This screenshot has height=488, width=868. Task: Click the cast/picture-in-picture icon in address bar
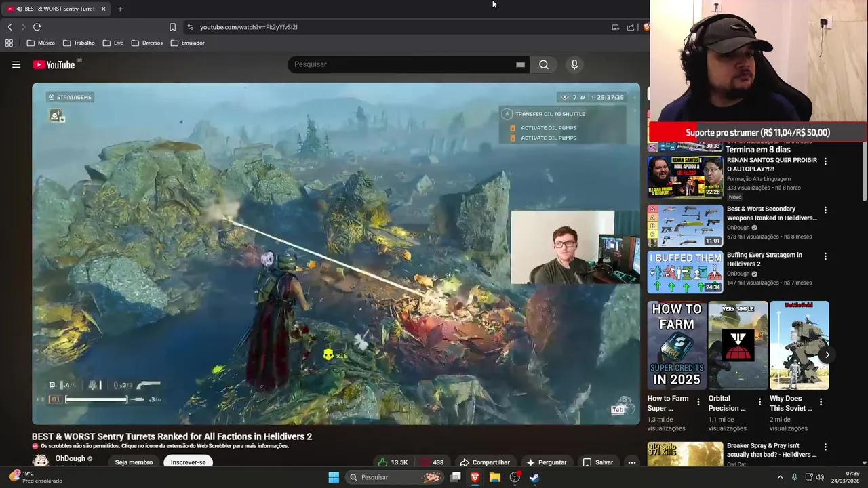point(615,27)
